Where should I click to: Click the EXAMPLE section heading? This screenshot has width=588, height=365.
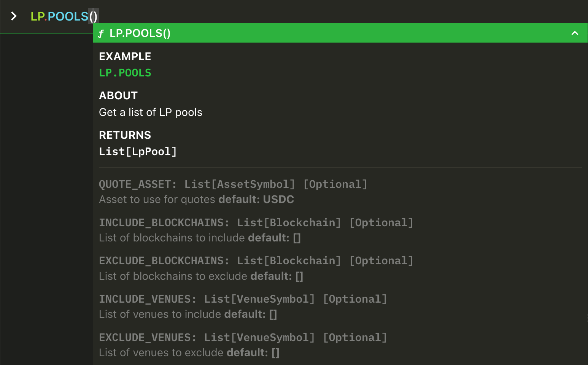tap(125, 56)
